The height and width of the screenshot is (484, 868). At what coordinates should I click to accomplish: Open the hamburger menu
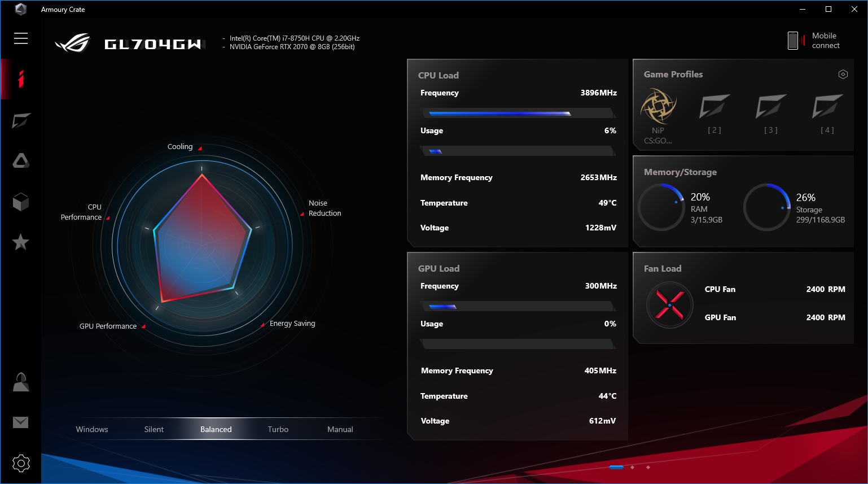pos(21,38)
